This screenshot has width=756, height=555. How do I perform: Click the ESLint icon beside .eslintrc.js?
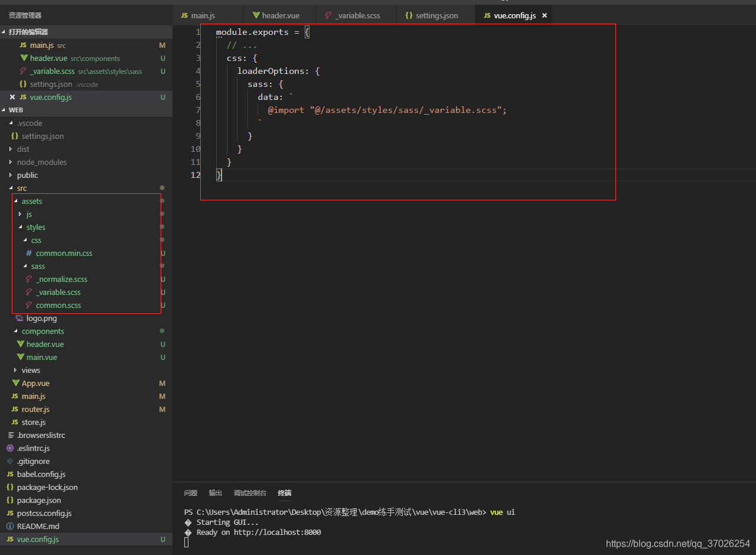pyautogui.click(x=10, y=448)
